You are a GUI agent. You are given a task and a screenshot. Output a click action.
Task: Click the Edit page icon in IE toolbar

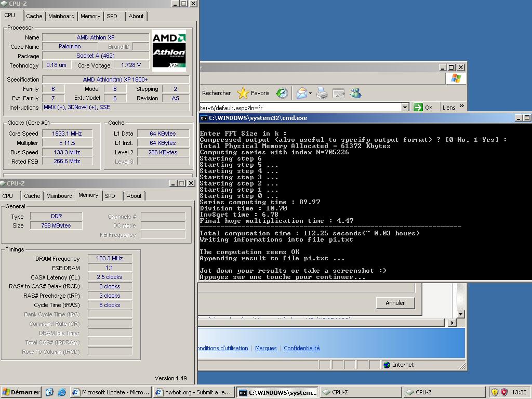338,93
